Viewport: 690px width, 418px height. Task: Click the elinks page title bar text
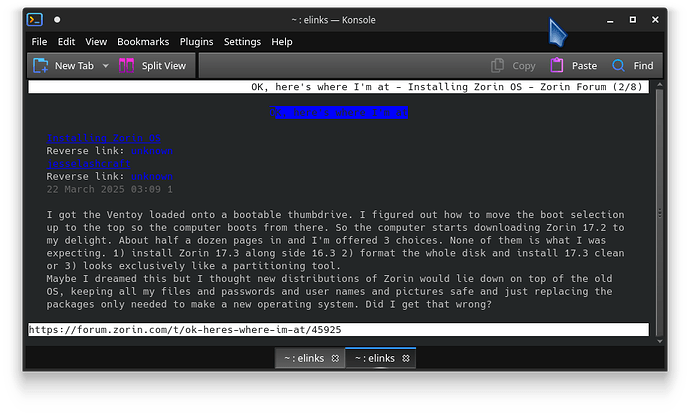pyautogui.click(x=447, y=87)
